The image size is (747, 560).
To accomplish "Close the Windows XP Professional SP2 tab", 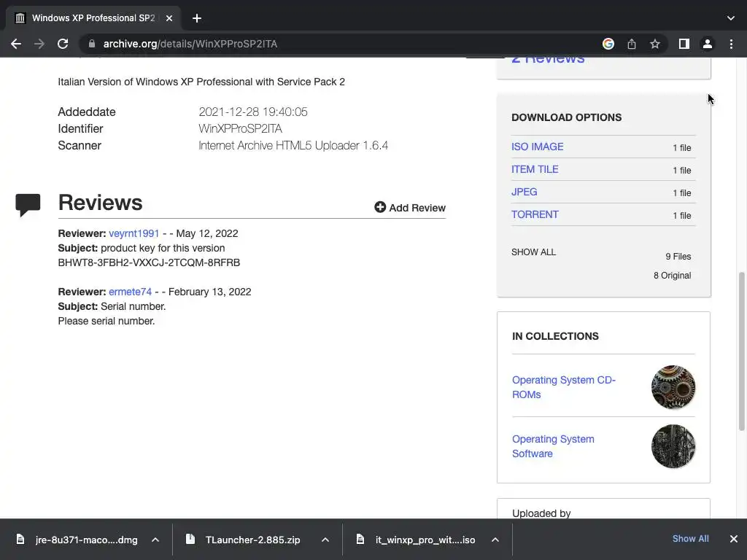I will [x=169, y=18].
